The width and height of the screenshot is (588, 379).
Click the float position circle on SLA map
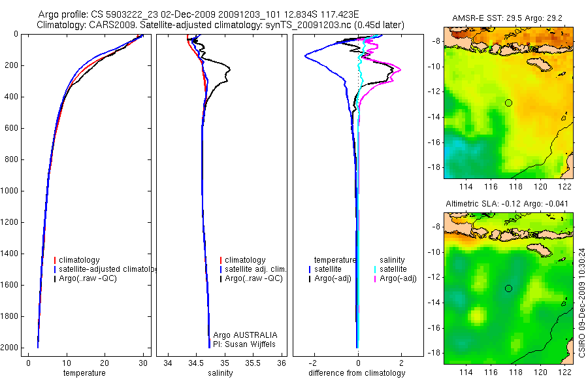click(508, 289)
